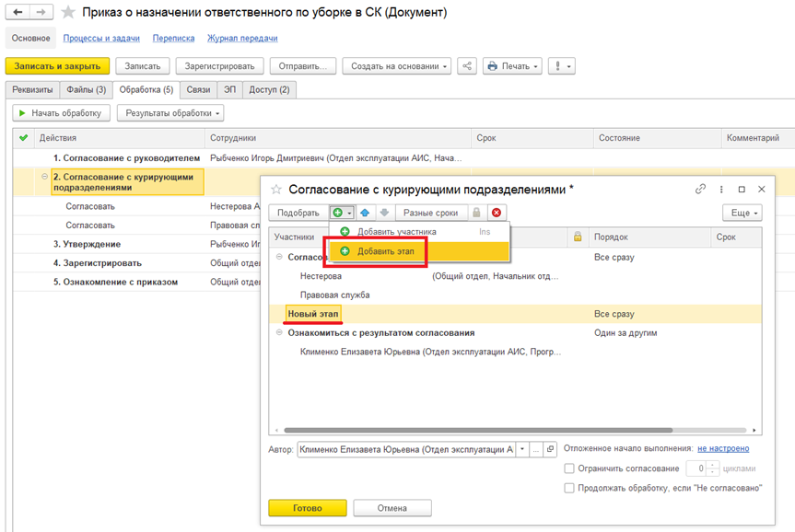The height and width of the screenshot is (532, 795).
Task: Delete item with red cross icon
Action: pos(497,213)
